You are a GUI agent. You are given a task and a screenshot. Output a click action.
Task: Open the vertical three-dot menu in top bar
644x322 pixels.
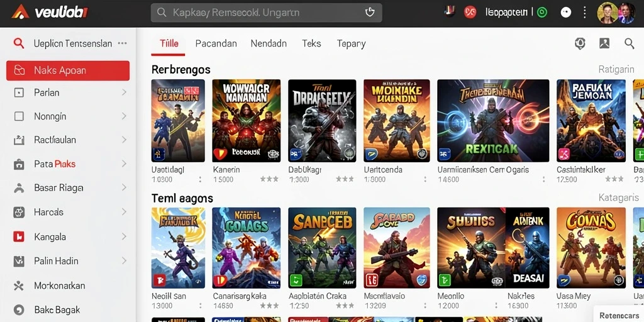tap(585, 13)
